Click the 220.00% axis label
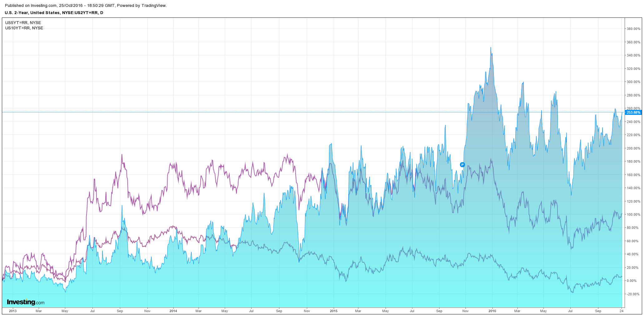 click(634, 135)
